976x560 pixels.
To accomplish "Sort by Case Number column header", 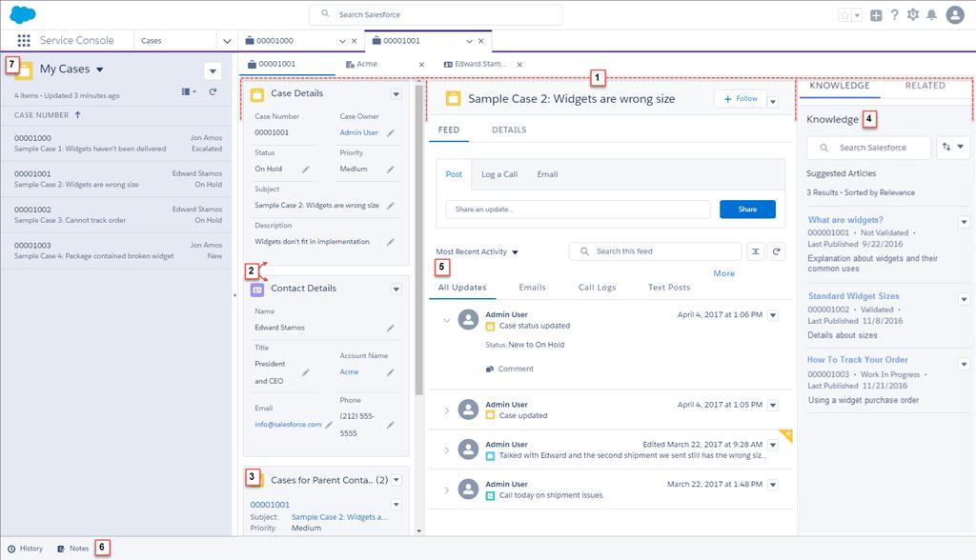I will click(48, 115).
